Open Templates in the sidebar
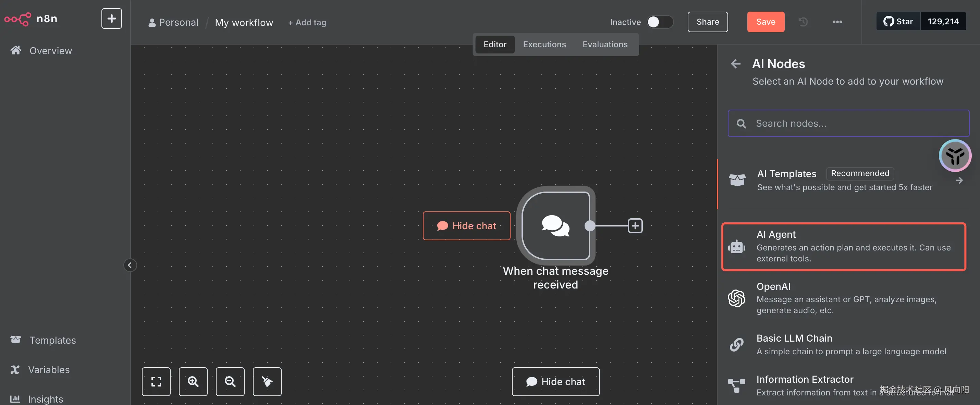Image resolution: width=980 pixels, height=405 pixels. point(52,340)
